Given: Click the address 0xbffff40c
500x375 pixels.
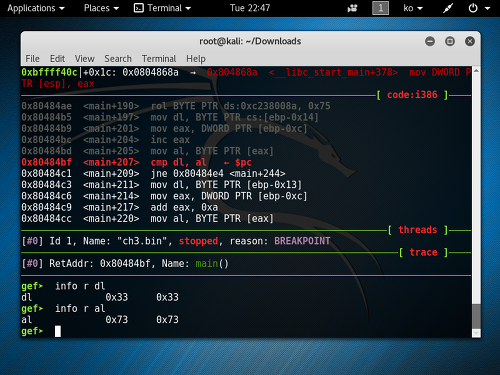Looking at the screenshot, I should [x=49, y=72].
